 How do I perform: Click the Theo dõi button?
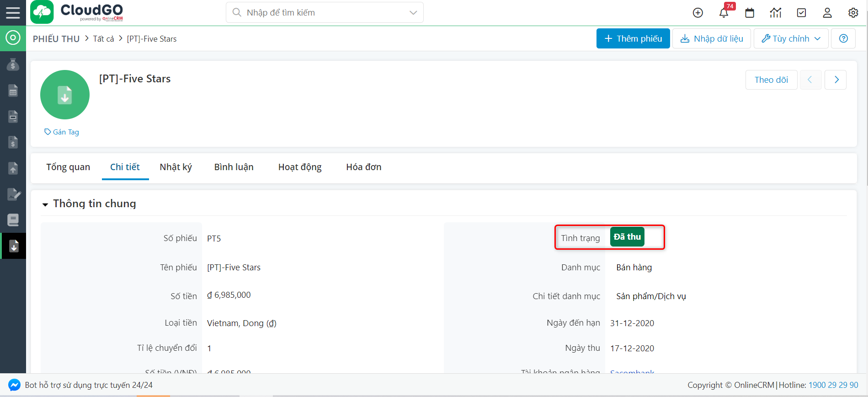[771, 80]
